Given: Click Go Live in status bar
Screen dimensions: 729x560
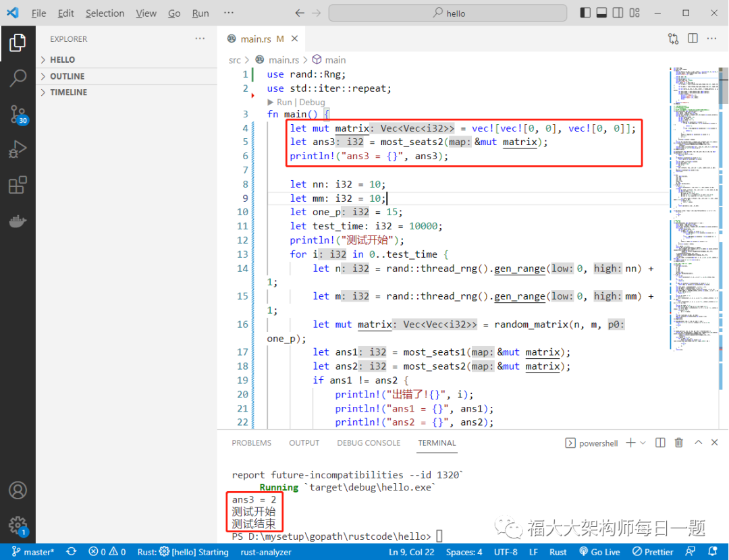Looking at the screenshot, I should click(600, 552).
